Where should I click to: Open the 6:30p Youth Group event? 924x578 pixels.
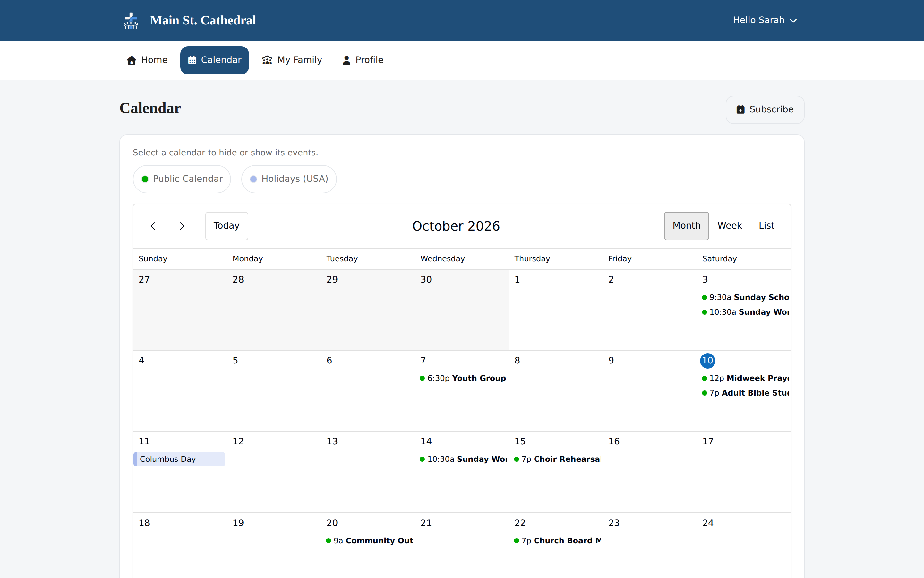[462, 378]
